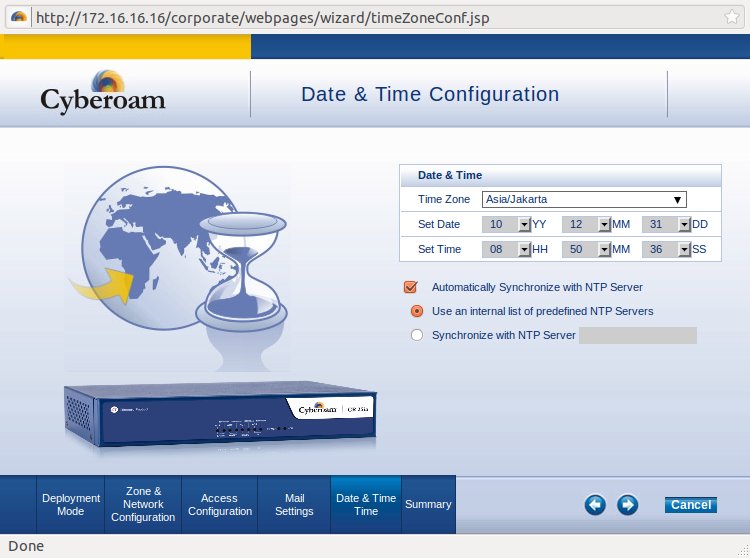Switch to the Mail Settings tab
This screenshot has width=750, height=558.
coord(294,505)
